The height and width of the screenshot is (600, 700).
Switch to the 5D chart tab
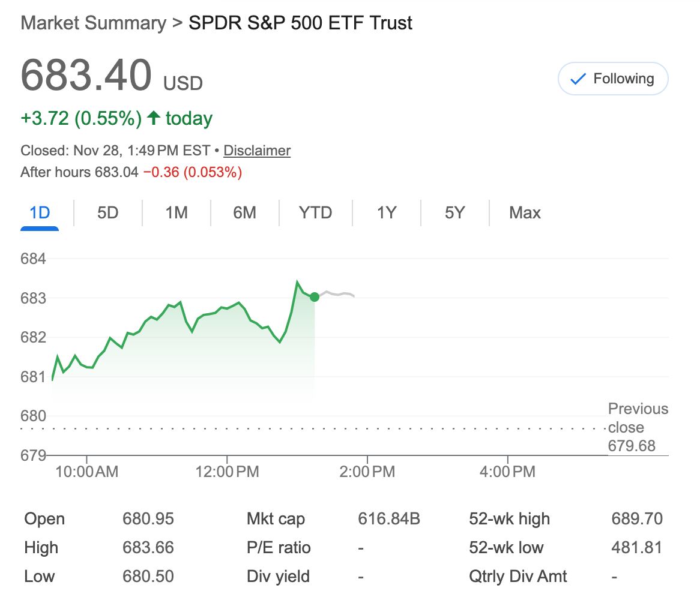click(x=108, y=213)
